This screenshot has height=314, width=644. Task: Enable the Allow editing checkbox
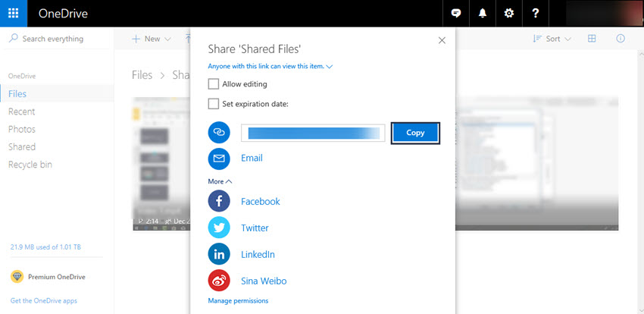click(213, 84)
